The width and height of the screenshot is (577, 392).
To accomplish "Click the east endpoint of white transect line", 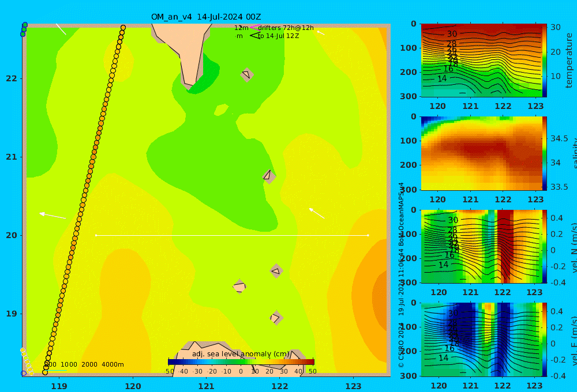I will point(368,235).
